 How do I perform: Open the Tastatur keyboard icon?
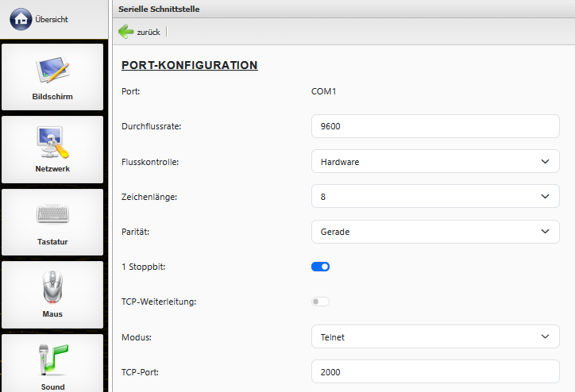(53, 214)
